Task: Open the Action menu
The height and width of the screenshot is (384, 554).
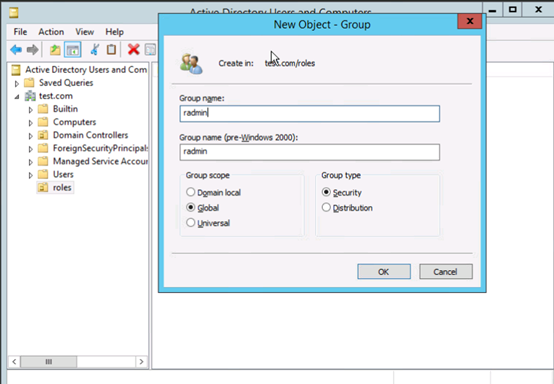Action: pyautogui.click(x=51, y=32)
